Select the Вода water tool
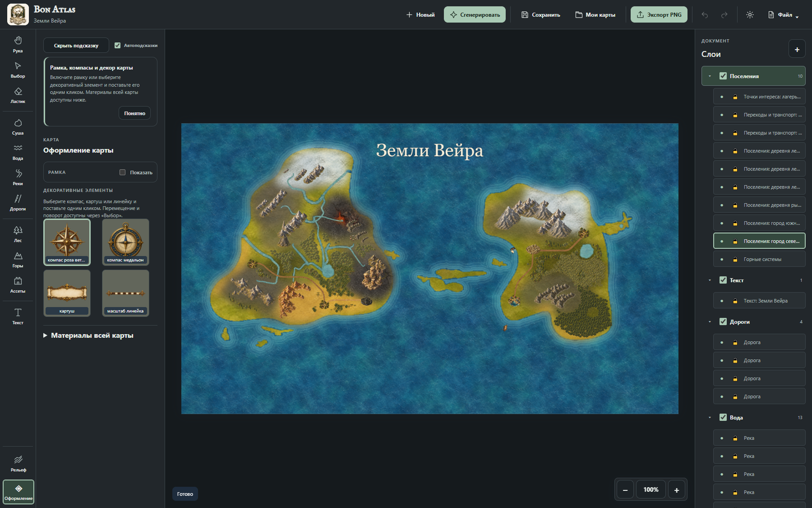 (x=18, y=152)
